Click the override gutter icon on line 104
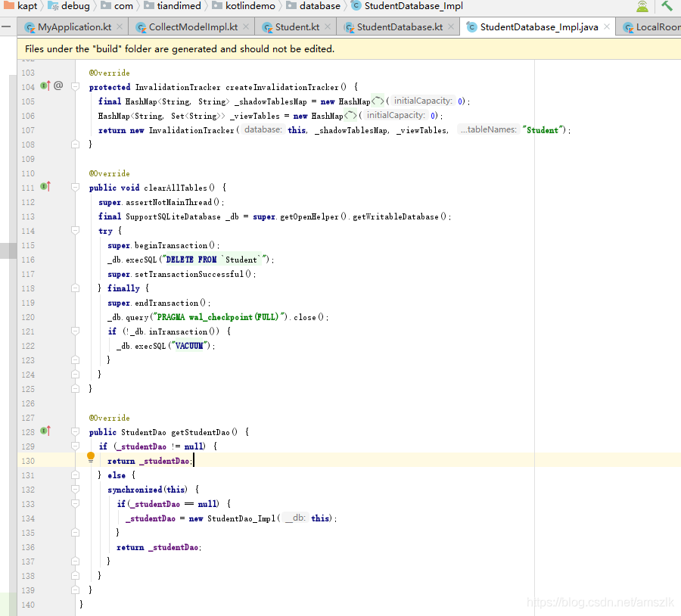Screen dimensions: 681x616 45,86
